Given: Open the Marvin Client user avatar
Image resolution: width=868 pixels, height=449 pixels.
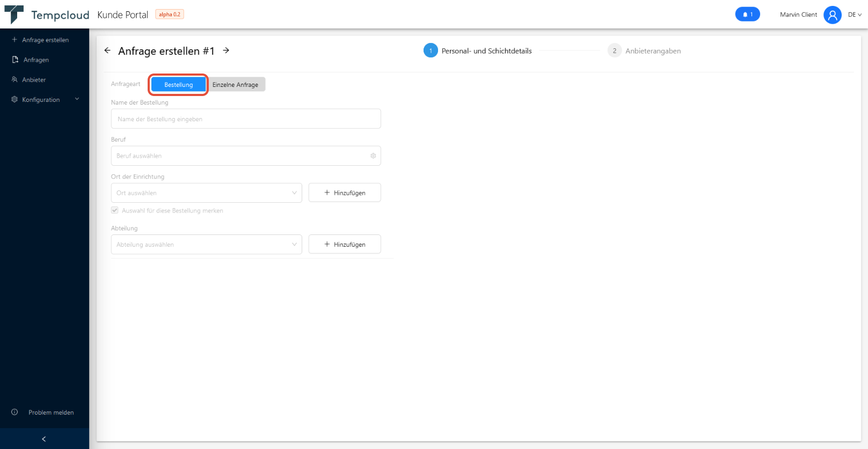Looking at the screenshot, I should [x=832, y=15].
